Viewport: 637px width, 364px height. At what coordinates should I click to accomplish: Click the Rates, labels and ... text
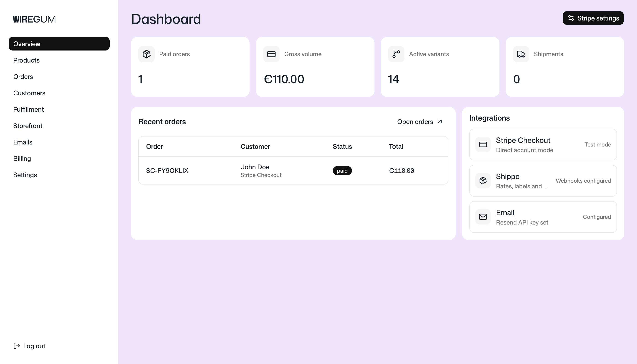point(521,186)
